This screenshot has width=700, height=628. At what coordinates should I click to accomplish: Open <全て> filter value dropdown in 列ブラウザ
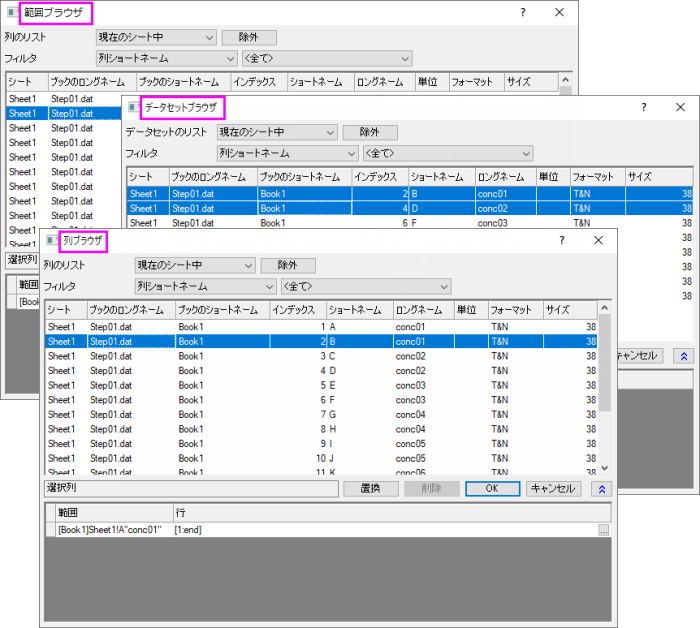366,287
